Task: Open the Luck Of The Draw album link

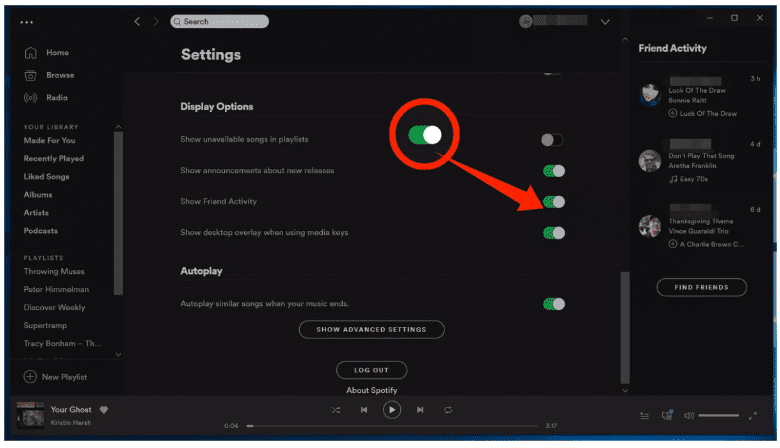Action: coord(708,113)
